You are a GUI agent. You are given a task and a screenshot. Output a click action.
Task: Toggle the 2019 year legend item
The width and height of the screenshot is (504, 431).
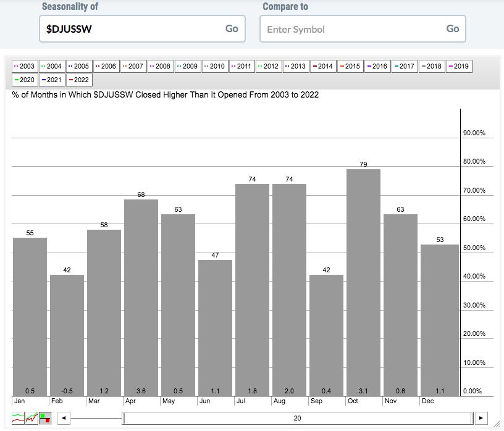(459, 66)
